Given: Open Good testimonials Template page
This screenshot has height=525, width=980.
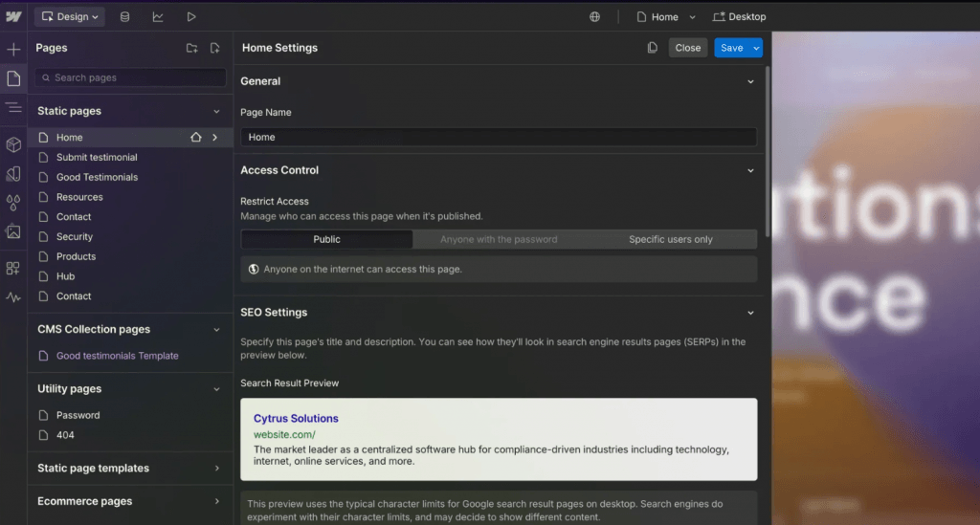Looking at the screenshot, I should [117, 356].
